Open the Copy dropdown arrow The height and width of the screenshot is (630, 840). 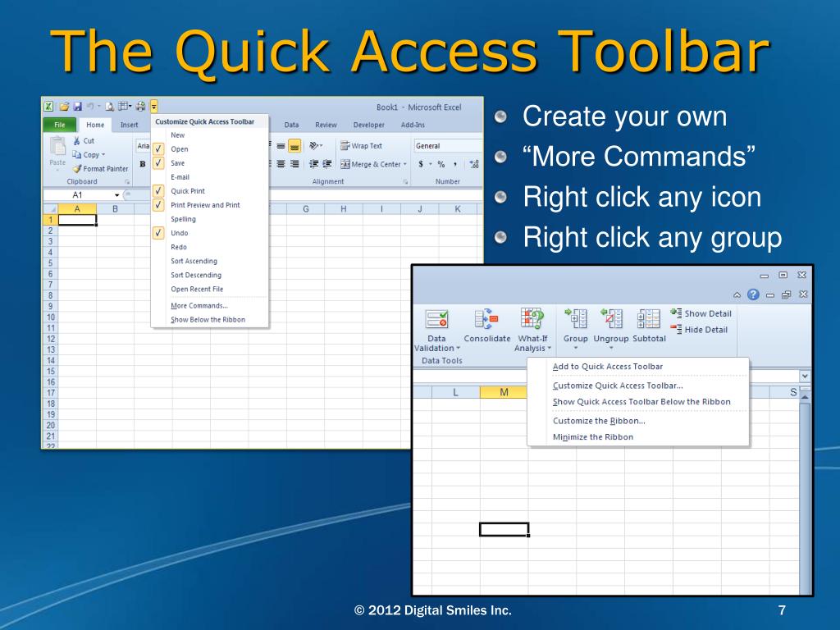pos(103,155)
